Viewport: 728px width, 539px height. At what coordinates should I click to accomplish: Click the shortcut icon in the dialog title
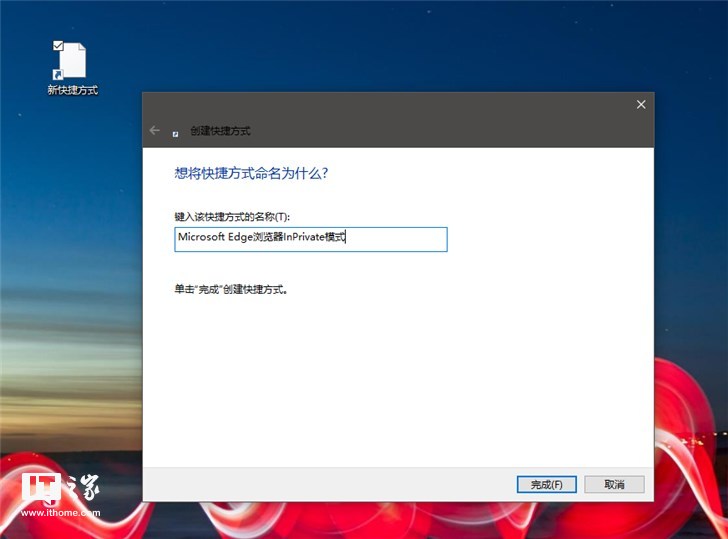tap(176, 134)
